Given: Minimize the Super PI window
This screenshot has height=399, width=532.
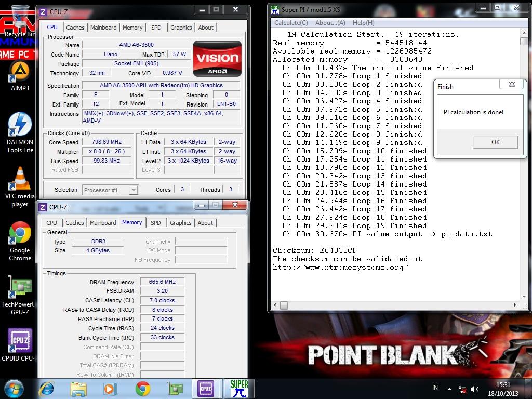Looking at the screenshot, I should pyautogui.click(x=483, y=8).
